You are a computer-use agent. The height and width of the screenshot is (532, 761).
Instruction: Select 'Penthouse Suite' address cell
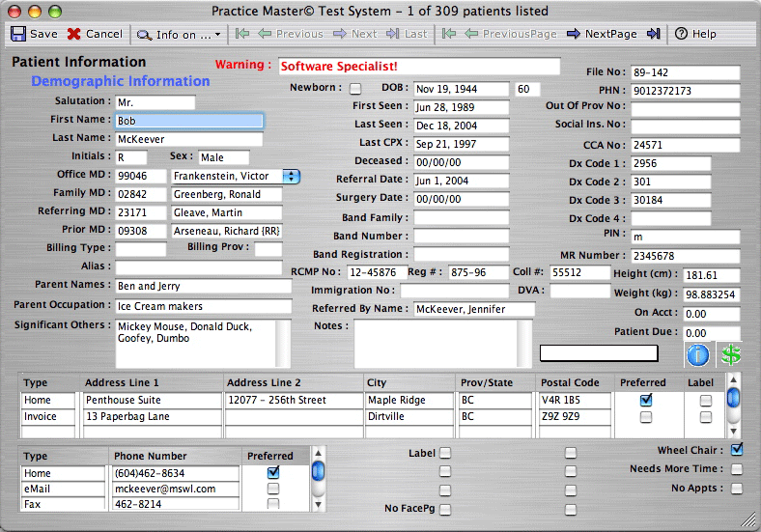point(152,400)
